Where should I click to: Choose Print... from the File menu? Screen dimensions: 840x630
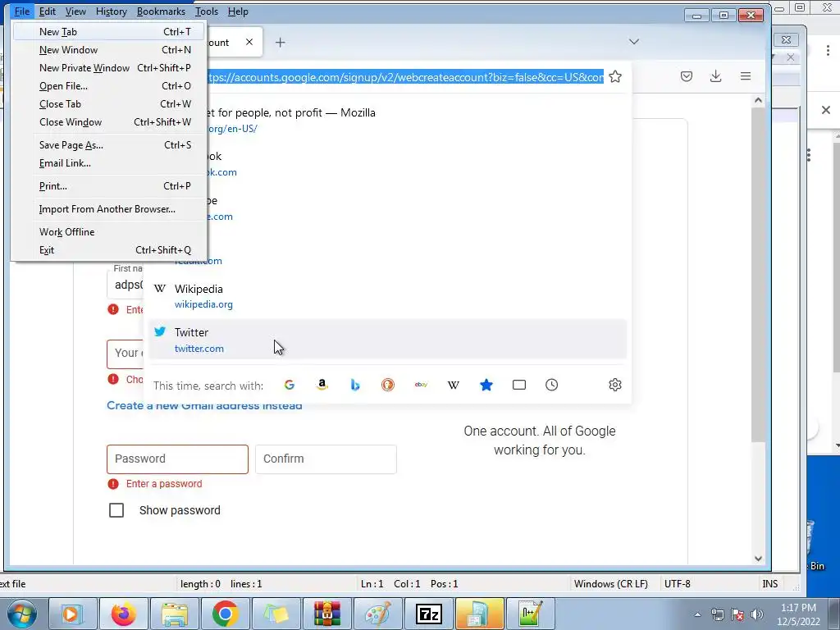click(x=109, y=186)
